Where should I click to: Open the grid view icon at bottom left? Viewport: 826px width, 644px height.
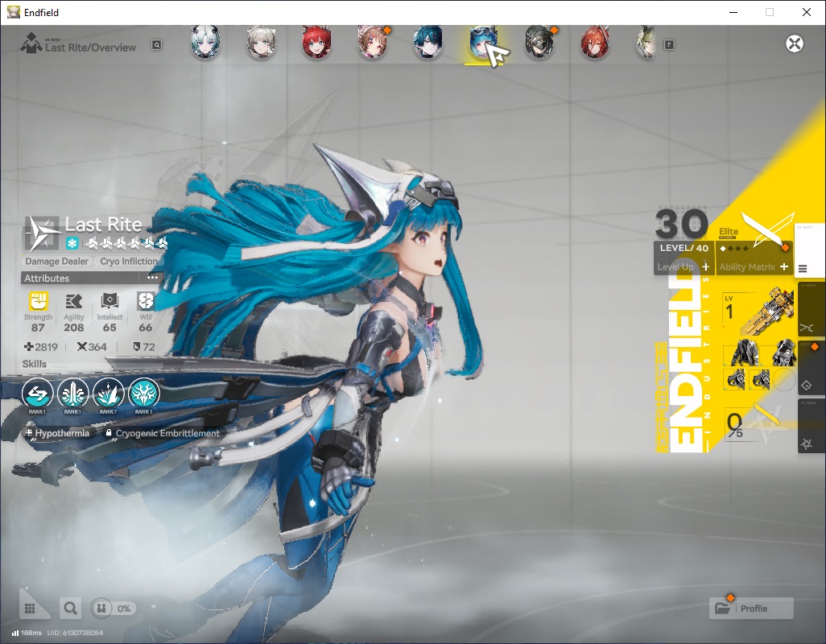pyautogui.click(x=30, y=609)
